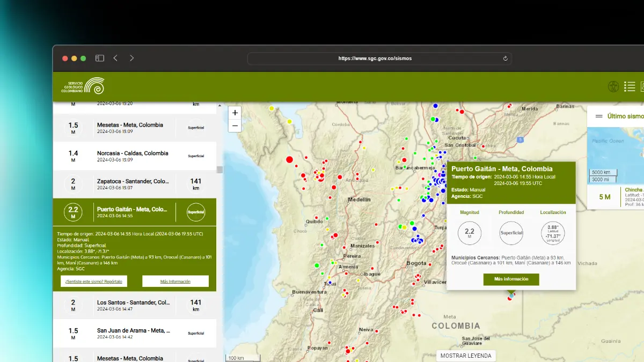644x362 pixels.
Task: Click the URL address bar
Action: 379,58
